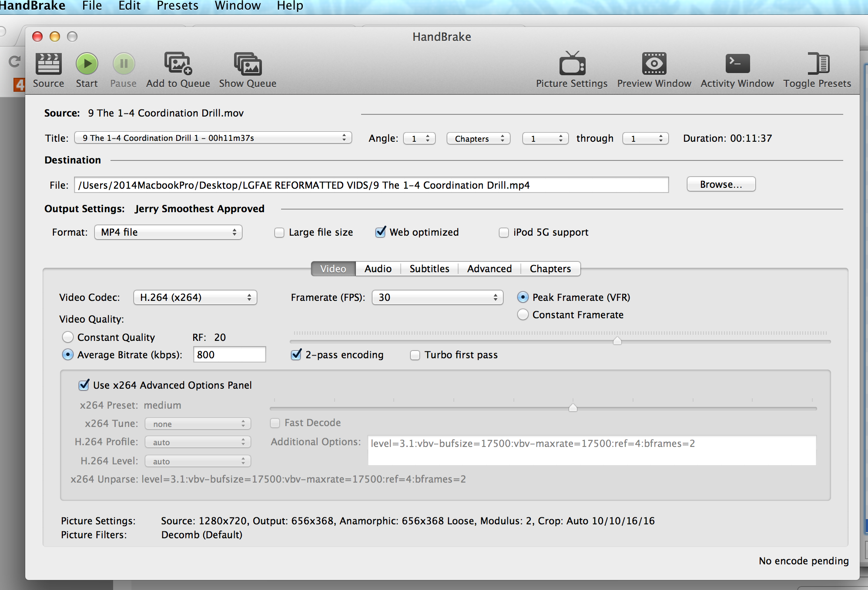The height and width of the screenshot is (590, 868).
Task: Open the H.264 Profile dropdown
Action: 198,442
